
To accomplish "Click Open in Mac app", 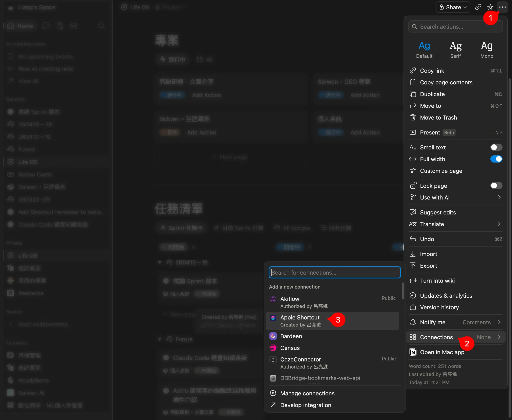I will pyautogui.click(x=455, y=352).
